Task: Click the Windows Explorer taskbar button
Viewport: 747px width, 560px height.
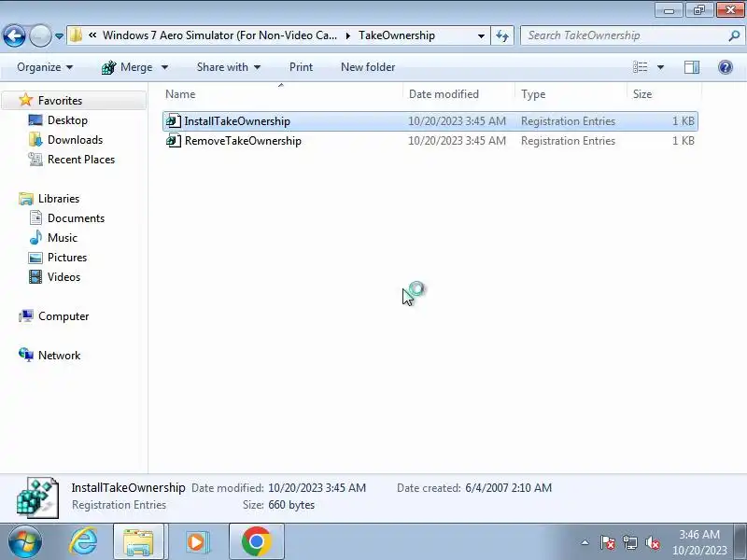Action: 138,542
